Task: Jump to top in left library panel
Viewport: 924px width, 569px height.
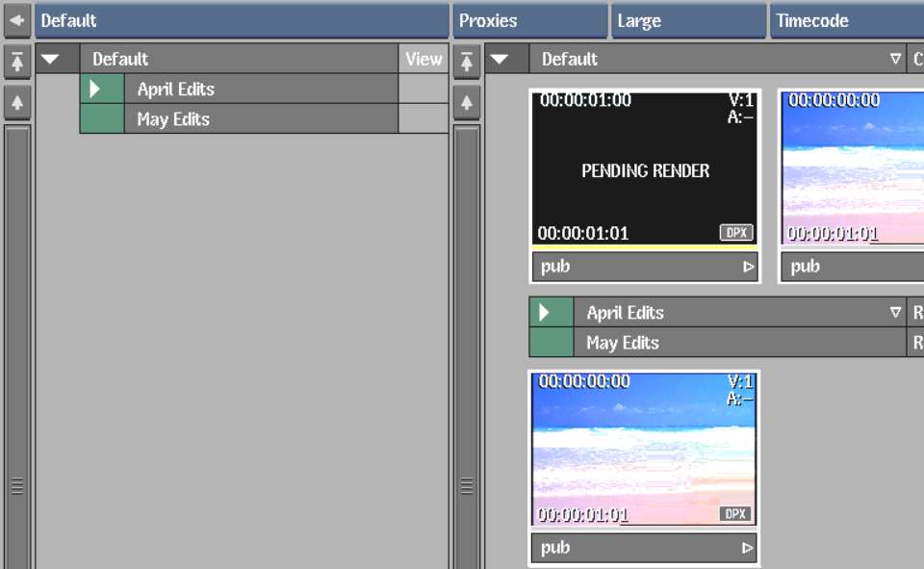Action: tap(17, 60)
